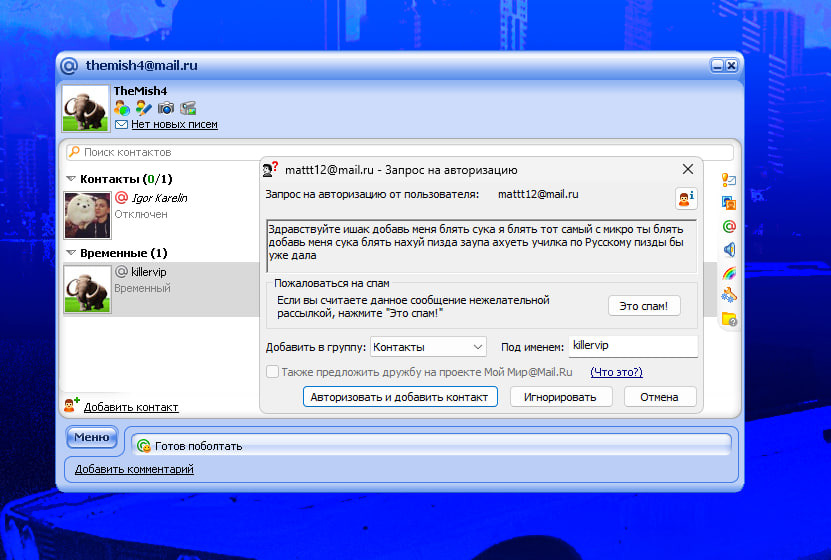Click the green-red @ icon in sidebar

[x=729, y=226]
